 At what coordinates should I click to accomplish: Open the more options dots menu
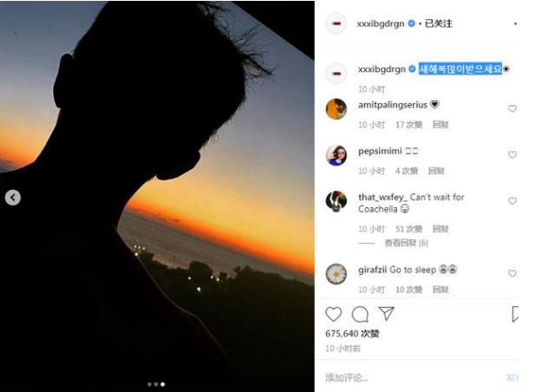(x=515, y=23)
